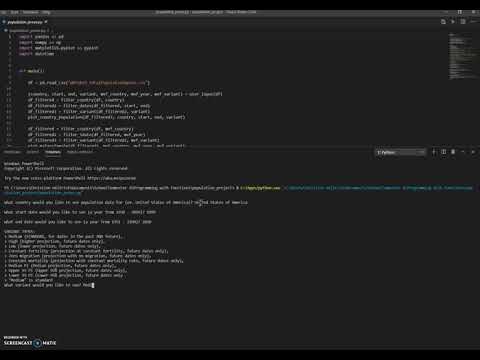Select the population_process.py editor tab

click(x=25, y=22)
